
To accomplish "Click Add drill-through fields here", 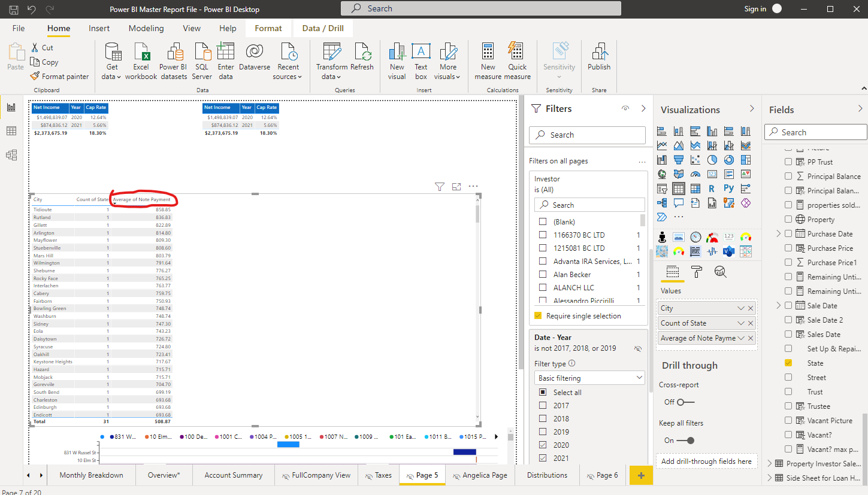I will [x=707, y=461].
